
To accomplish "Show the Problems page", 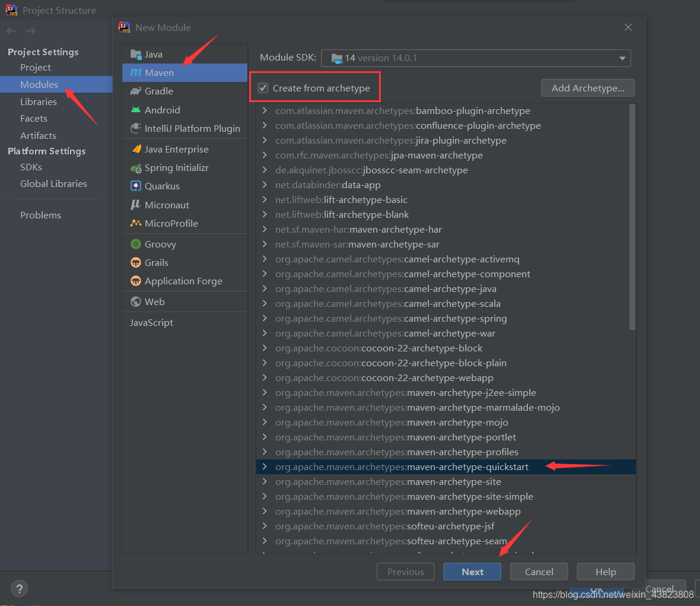I will coord(40,215).
